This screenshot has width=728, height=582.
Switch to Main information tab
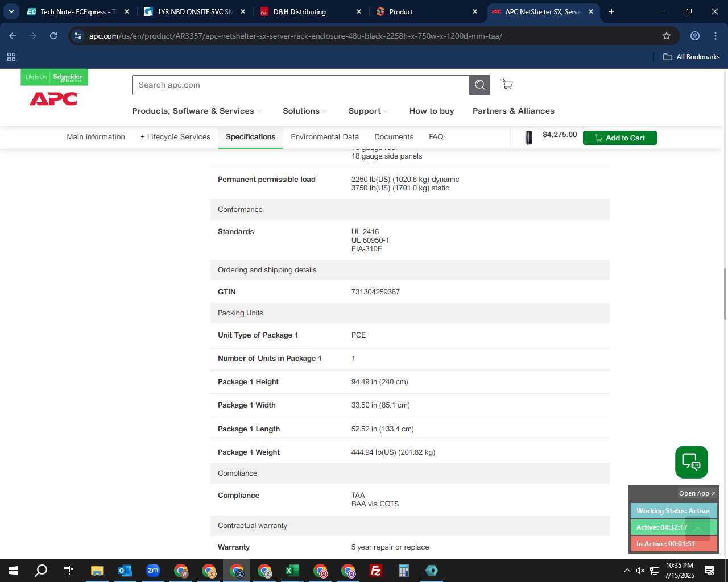pos(96,137)
